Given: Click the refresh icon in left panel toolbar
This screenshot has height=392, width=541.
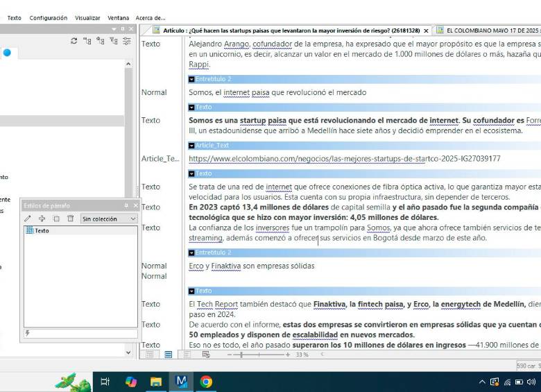Looking at the screenshot, I should [x=74, y=41].
